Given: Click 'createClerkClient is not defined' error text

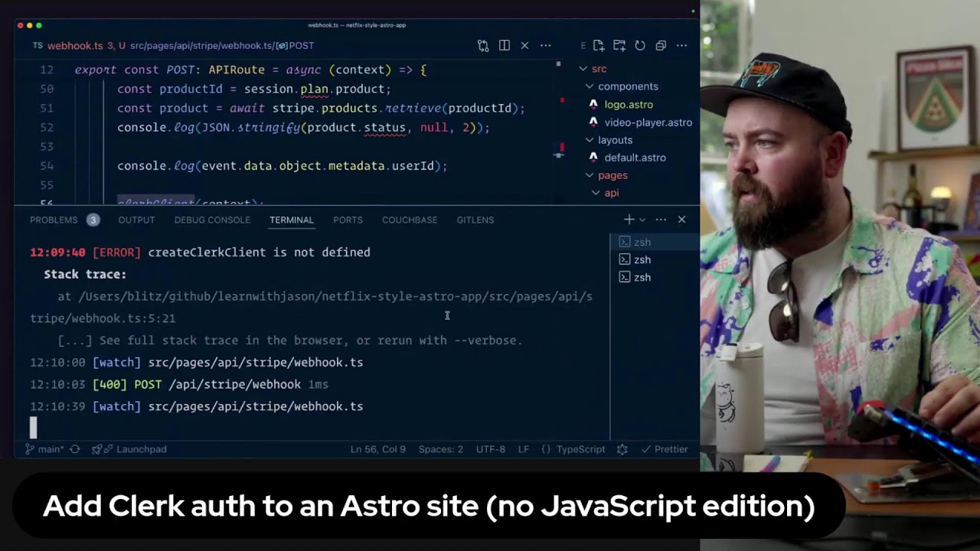Looking at the screenshot, I should pyautogui.click(x=259, y=253).
